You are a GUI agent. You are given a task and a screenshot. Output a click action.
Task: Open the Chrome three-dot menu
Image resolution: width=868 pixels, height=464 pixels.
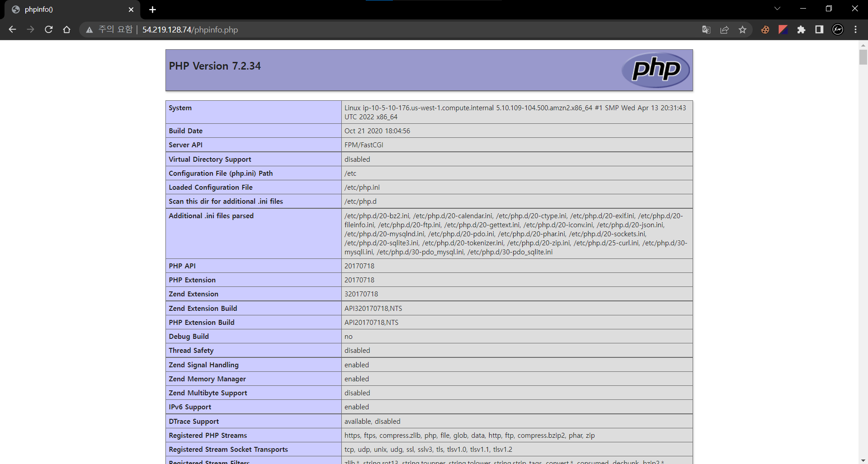[x=855, y=30]
